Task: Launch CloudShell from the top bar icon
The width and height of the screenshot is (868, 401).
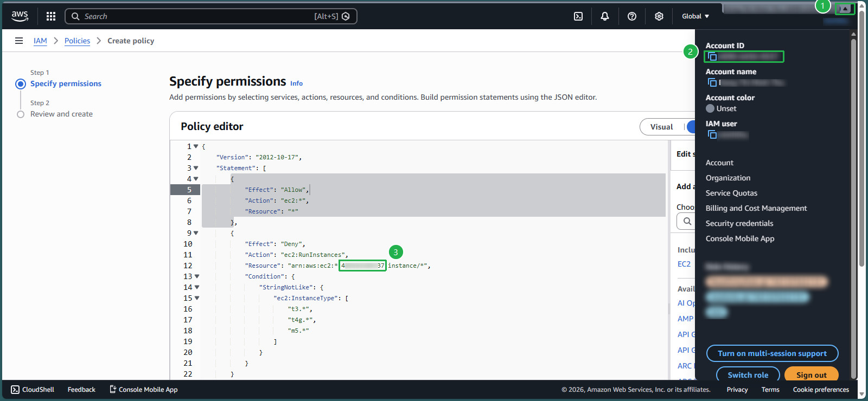Action: click(578, 16)
